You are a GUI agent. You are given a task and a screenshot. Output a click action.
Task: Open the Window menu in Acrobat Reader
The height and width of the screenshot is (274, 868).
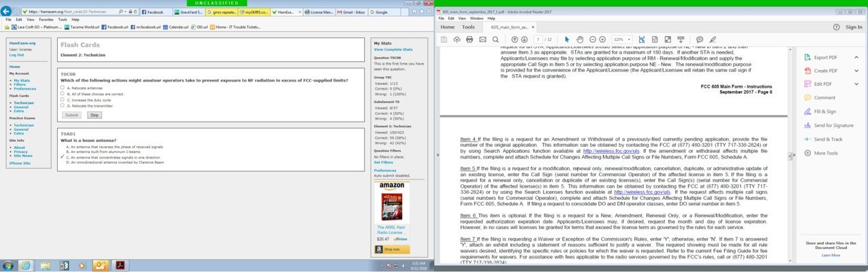(x=477, y=18)
